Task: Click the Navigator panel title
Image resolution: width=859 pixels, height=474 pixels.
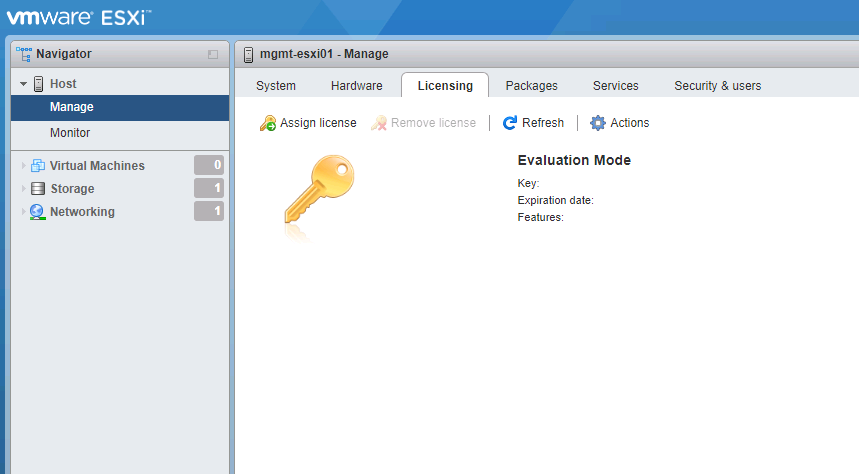Action: 64,54
